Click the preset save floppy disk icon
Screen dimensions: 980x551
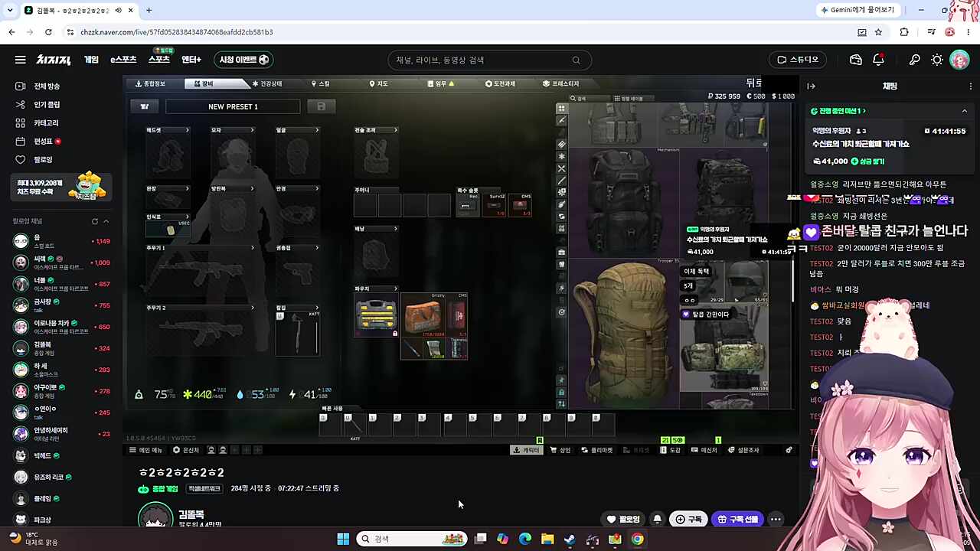[322, 106]
